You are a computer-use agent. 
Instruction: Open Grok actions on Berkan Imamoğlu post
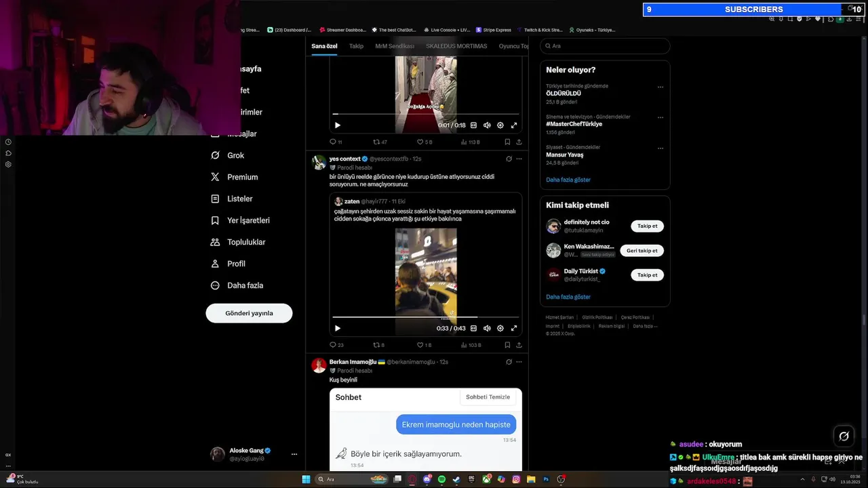[x=509, y=362]
